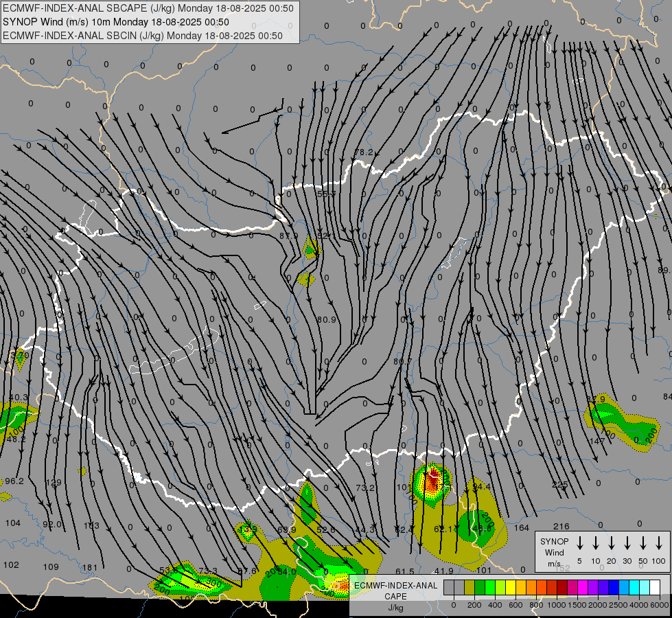Pick the first gray swatch in CAPE scale
The height and width of the screenshot is (618, 672).
449,587
